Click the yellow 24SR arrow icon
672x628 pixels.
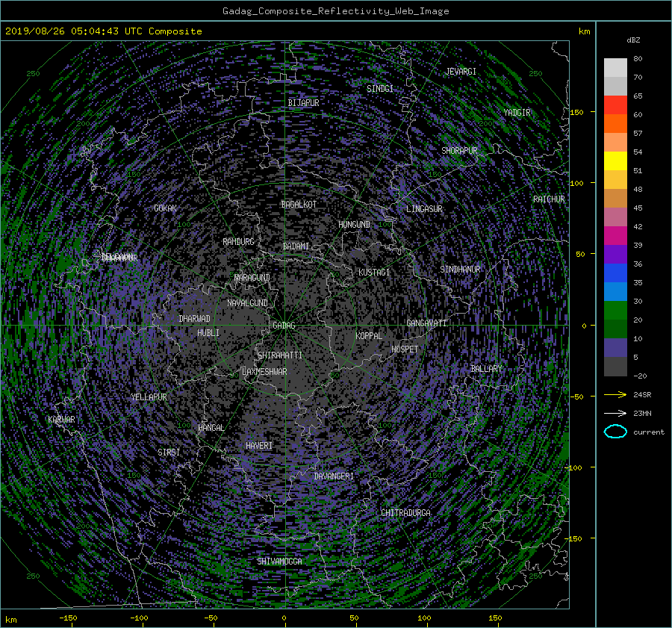[615, 394]
